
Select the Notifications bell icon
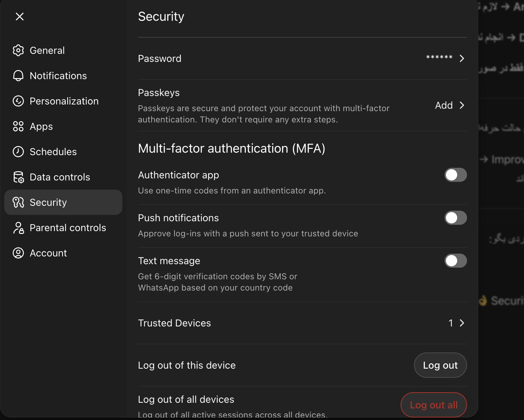click(18, 76)
